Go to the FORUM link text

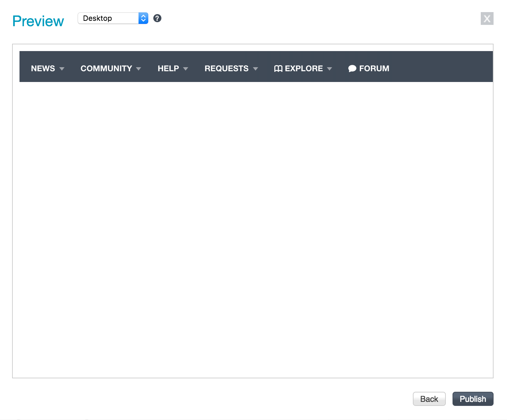pyautogui.click(x=374, y=69)
